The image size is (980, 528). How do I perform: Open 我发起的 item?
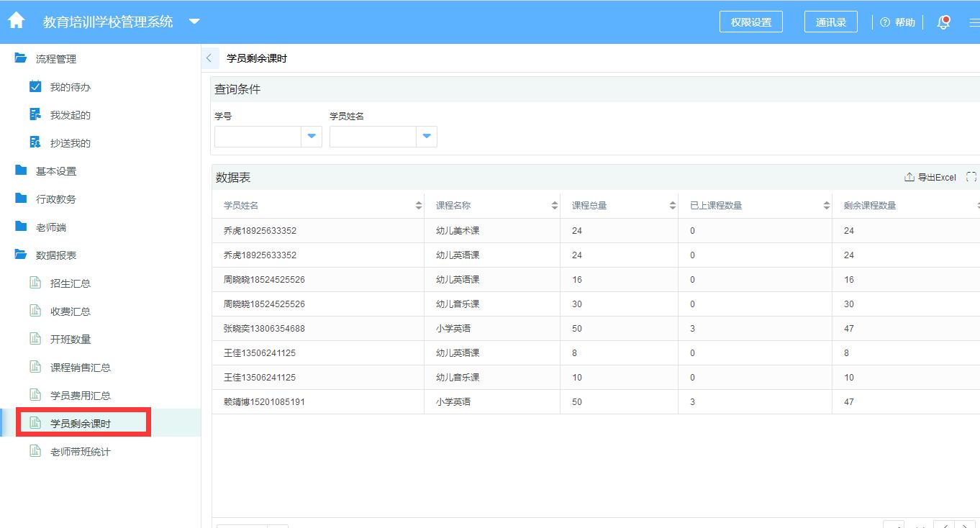[71, 115]
